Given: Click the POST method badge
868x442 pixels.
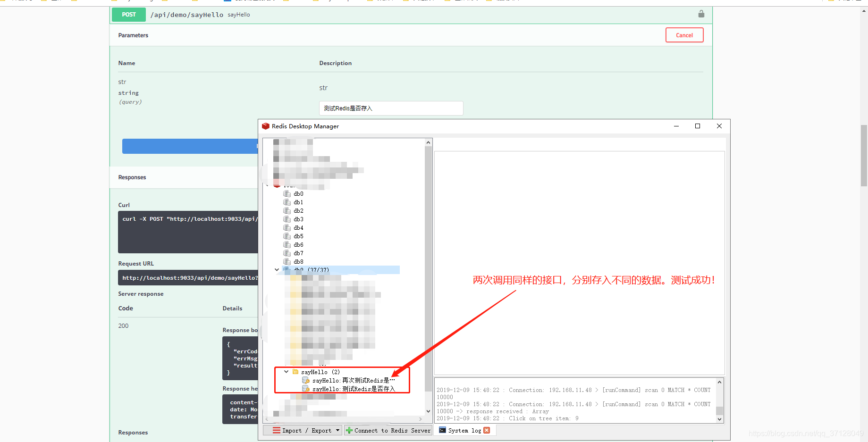Looking at the screenshot, I should click(129, 15).
